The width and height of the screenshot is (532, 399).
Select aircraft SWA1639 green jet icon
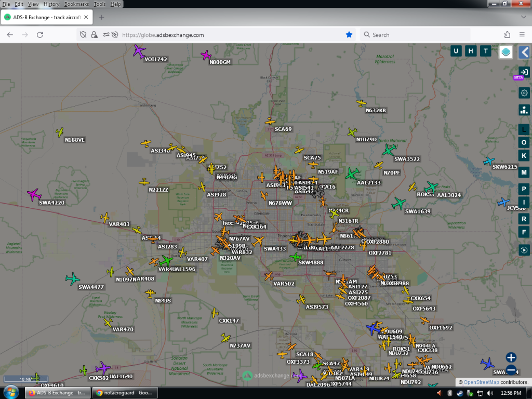pyautogui.click(x=398, y=203)
